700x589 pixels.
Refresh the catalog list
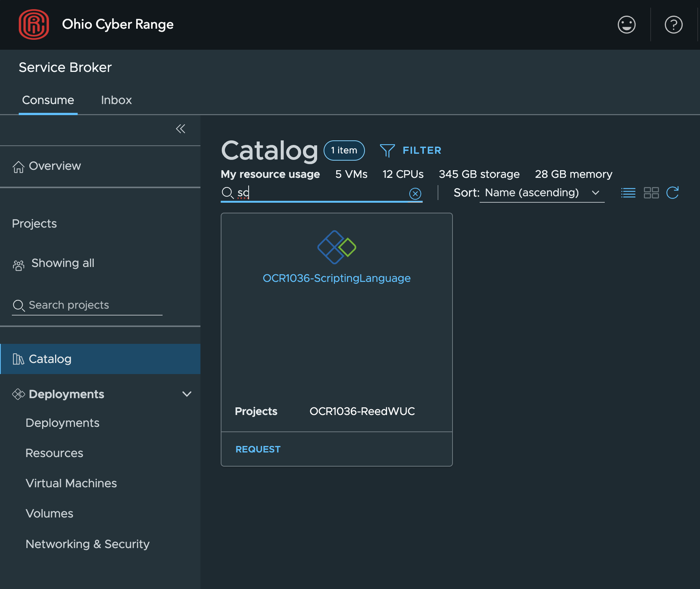click(x=672, y=193)
